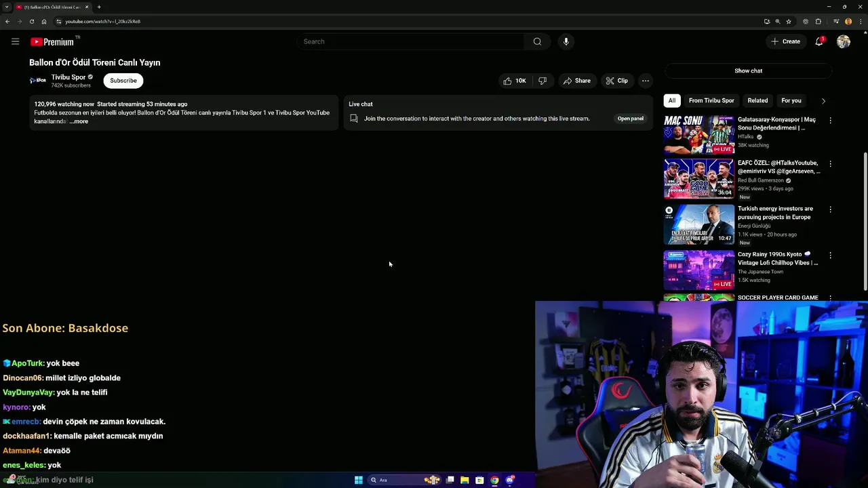This screenshot has width=868, height=488.
Task: Click the Show chat button
Action: point(748,70)
